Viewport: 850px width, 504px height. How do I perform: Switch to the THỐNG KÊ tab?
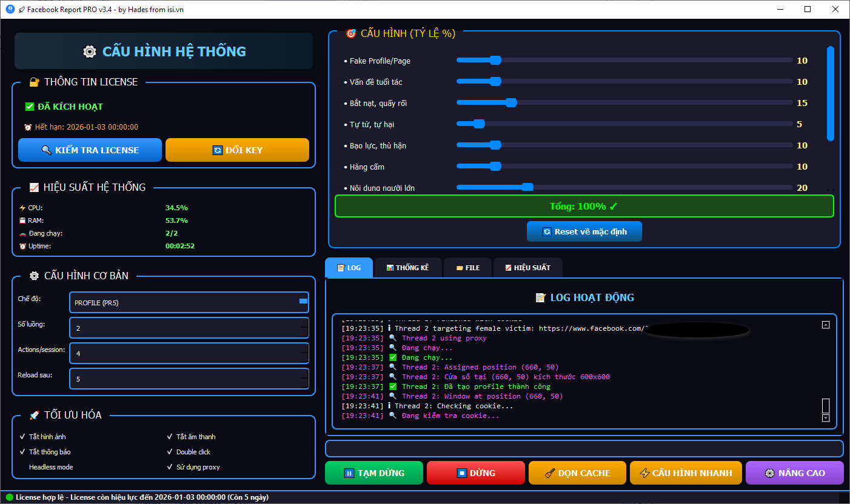click(408, 267)
